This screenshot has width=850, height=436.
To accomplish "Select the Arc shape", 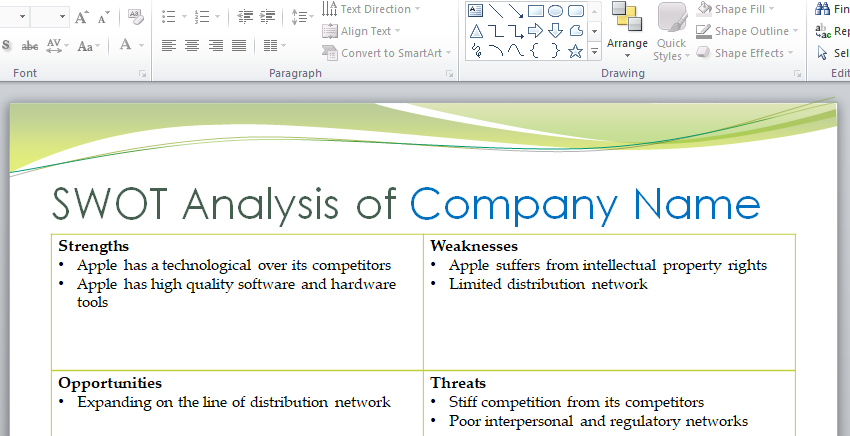I will point(495,51).
